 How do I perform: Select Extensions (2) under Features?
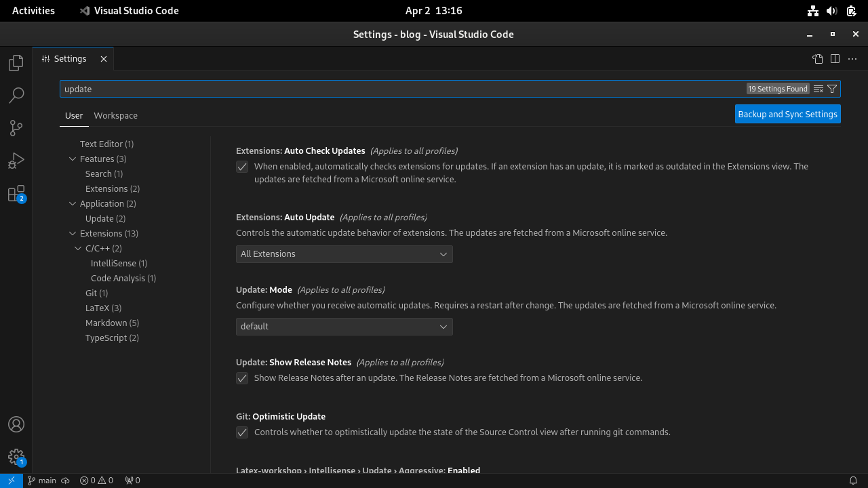click(113, 188)
